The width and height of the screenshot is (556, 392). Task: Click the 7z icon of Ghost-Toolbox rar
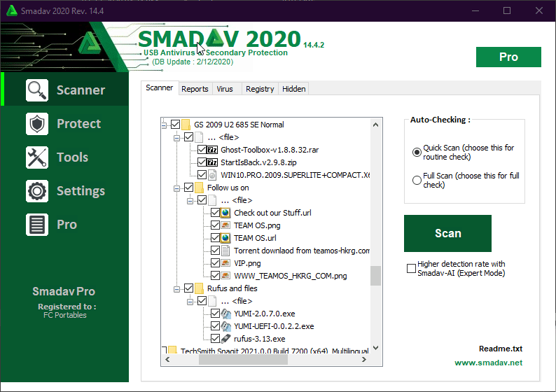(212, 150)
